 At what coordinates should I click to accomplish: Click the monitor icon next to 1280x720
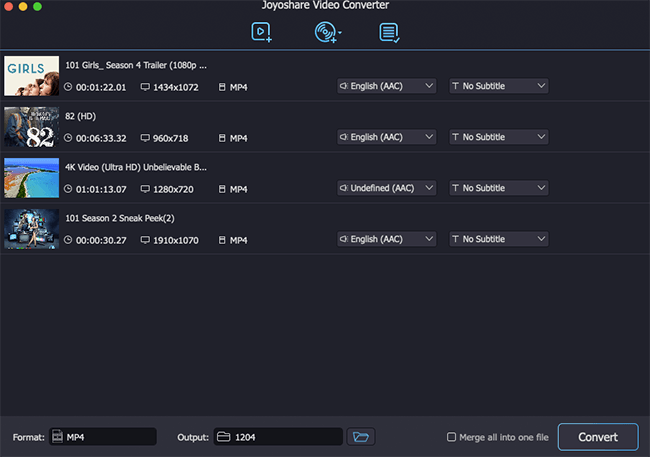coord(145,189)
